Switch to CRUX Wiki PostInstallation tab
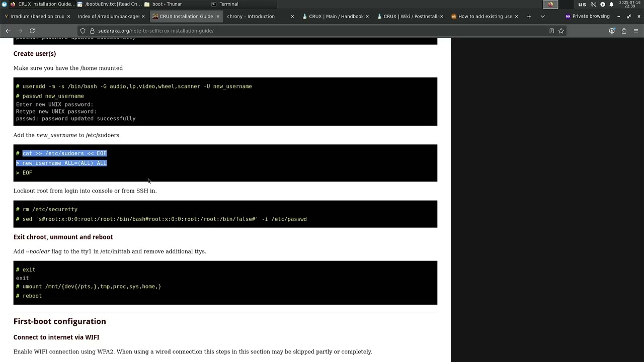The width and height of the screenshot is (644, 362). click(410, 17)
